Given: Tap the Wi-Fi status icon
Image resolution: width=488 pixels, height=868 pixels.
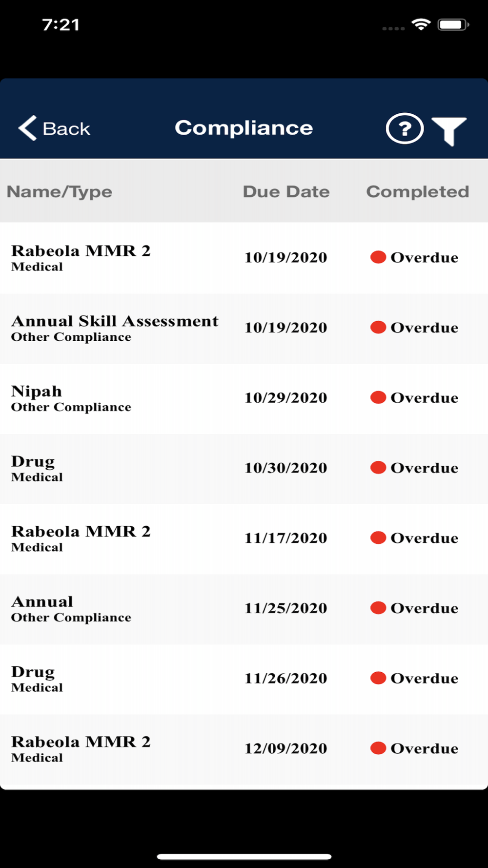Looking at the screenshot, I should [x=421, y=24].
